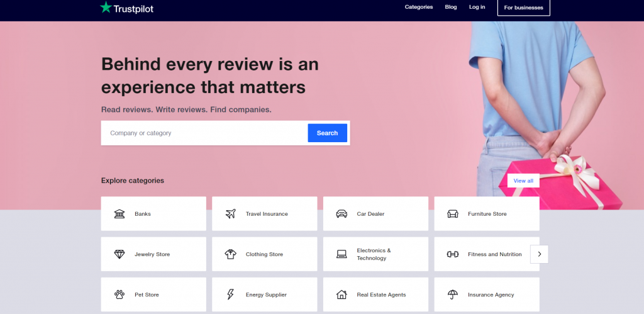Open the Categories menu item
644x314 pixels.
coord(418,7)
